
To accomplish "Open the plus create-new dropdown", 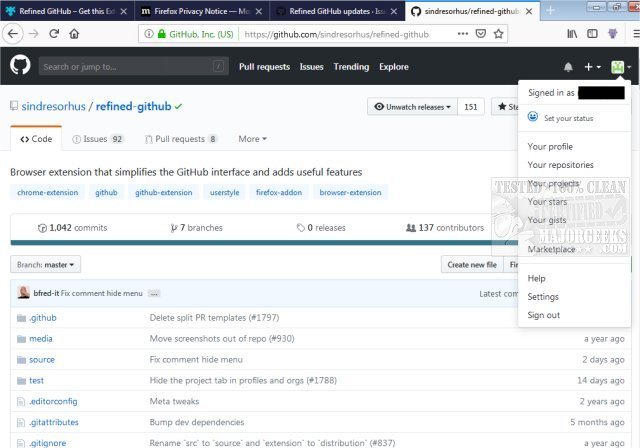I will [592, 67].
